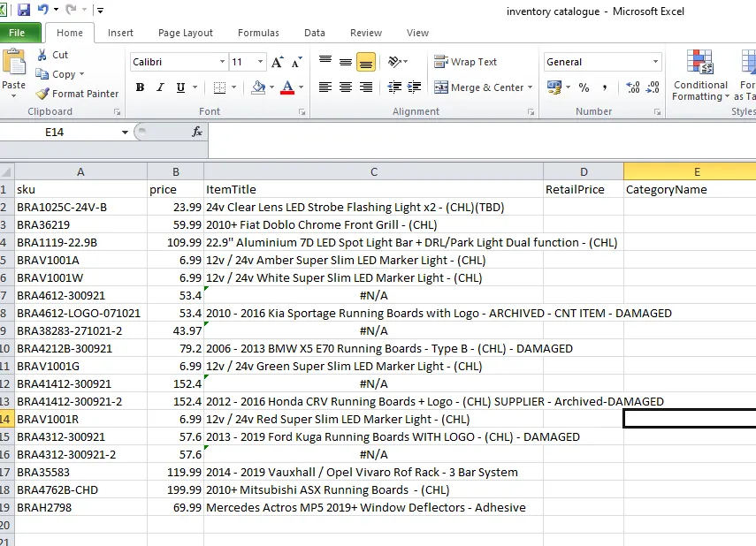Apply Percent Style

pos(584,87)
